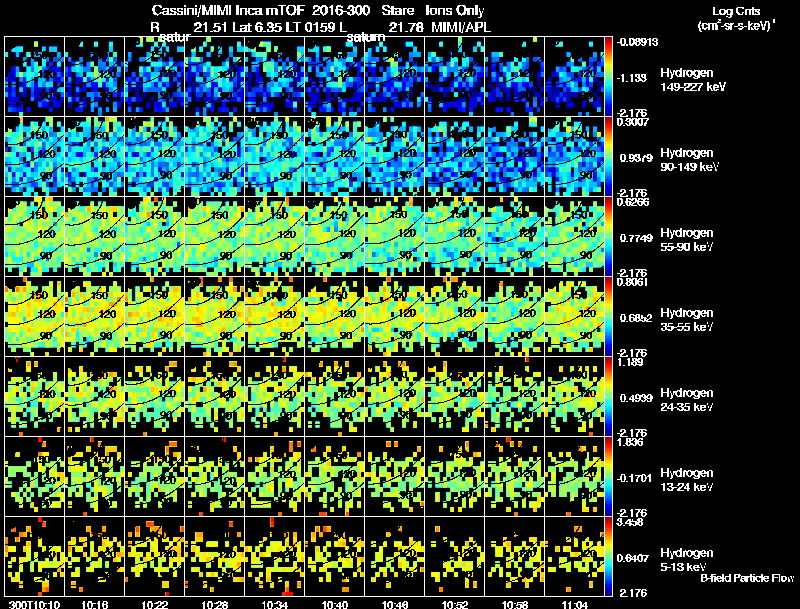Click the 'Ions Only' title text
Image resolution: width=800 pixels, height=609 pixels.
tap(455, 10)
